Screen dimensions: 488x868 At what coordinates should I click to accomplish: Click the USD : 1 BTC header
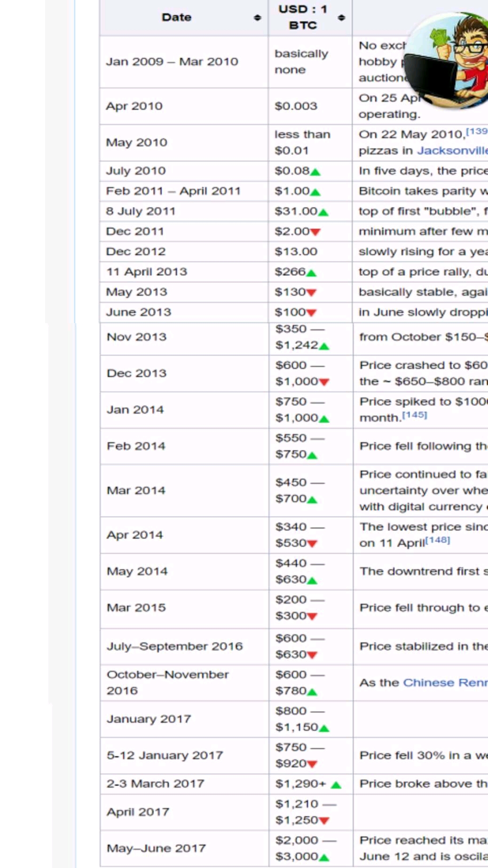(x=310, y=18)
